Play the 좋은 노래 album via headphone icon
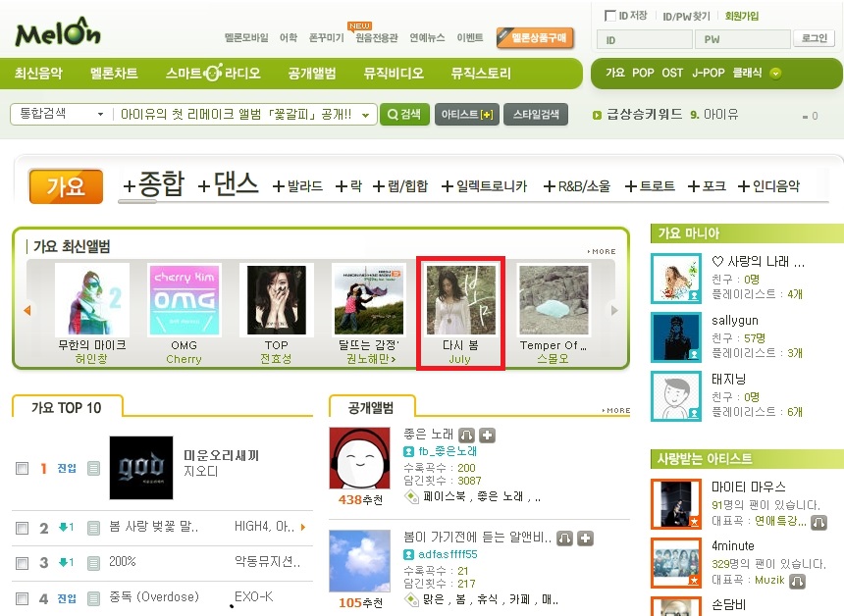 (x=467, y=435)
